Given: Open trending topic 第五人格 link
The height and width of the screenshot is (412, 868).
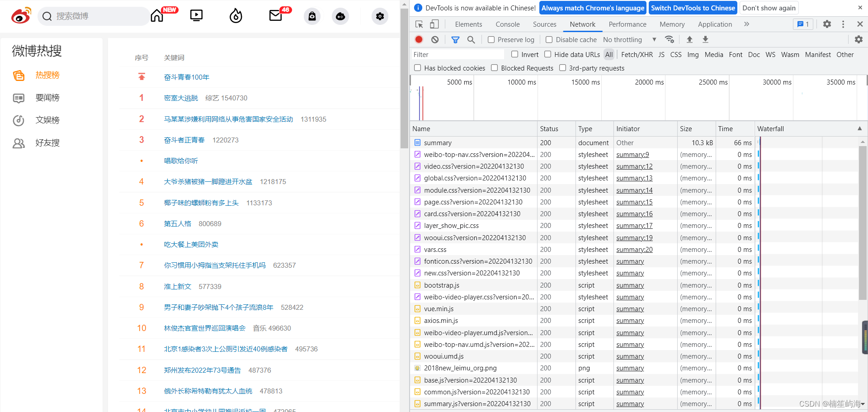Looking at the screenshot, I should [178, 224].
